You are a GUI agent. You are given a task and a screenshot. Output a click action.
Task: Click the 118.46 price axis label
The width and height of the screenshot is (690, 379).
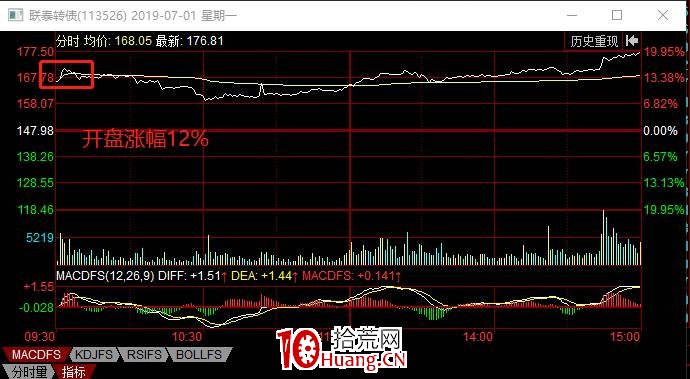click(x=35, y=210)
